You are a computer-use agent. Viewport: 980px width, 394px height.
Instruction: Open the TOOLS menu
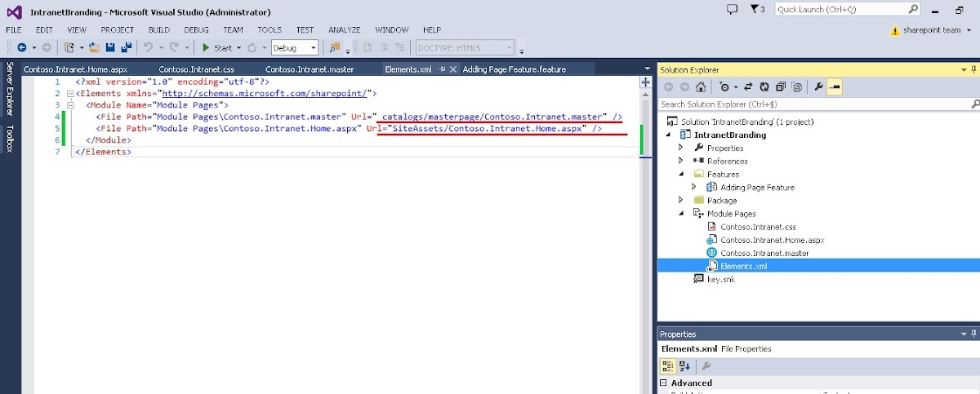pyautogui.click(x=269, y=30)
